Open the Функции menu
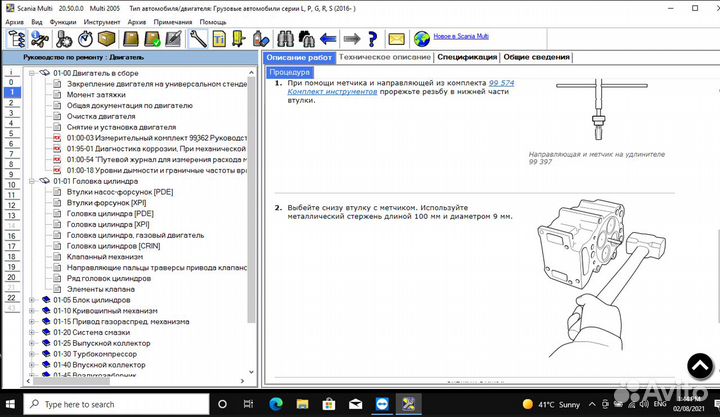The width and height of the screenshot is (720, 417). click(x=62, y=21)
